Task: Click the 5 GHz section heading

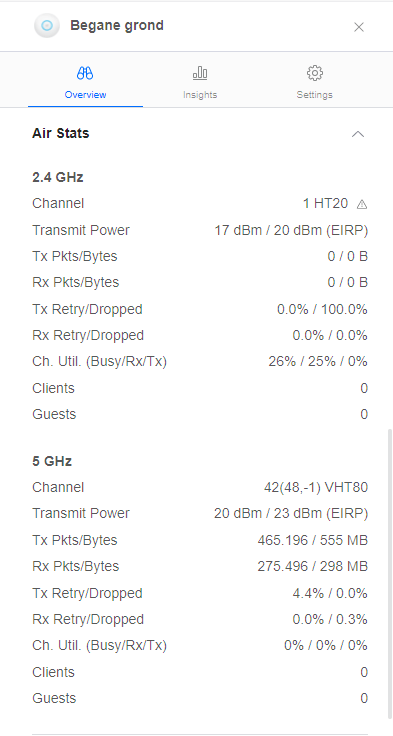Action: 52,461
